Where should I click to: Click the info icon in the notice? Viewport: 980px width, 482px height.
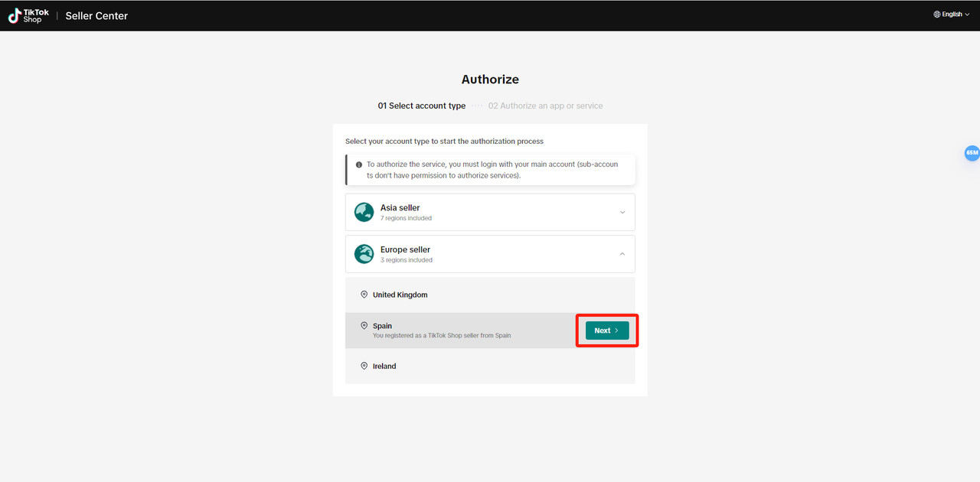[x=359, y=164]
